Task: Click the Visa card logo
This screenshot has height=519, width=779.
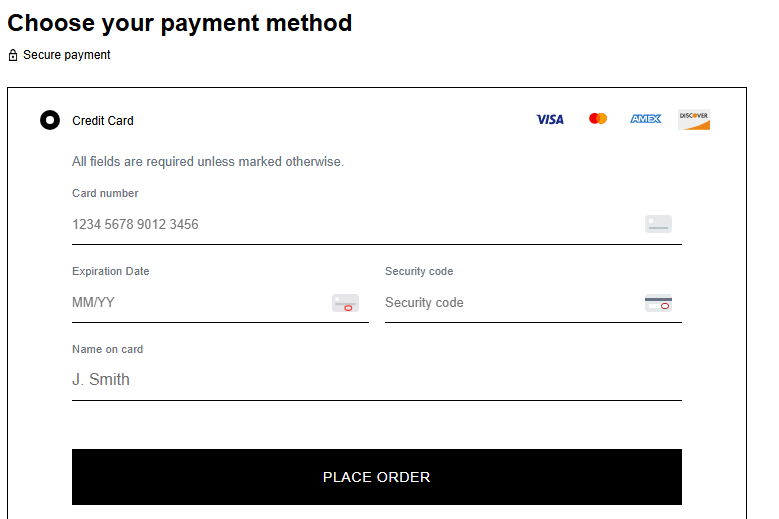Action: [550, 120]
